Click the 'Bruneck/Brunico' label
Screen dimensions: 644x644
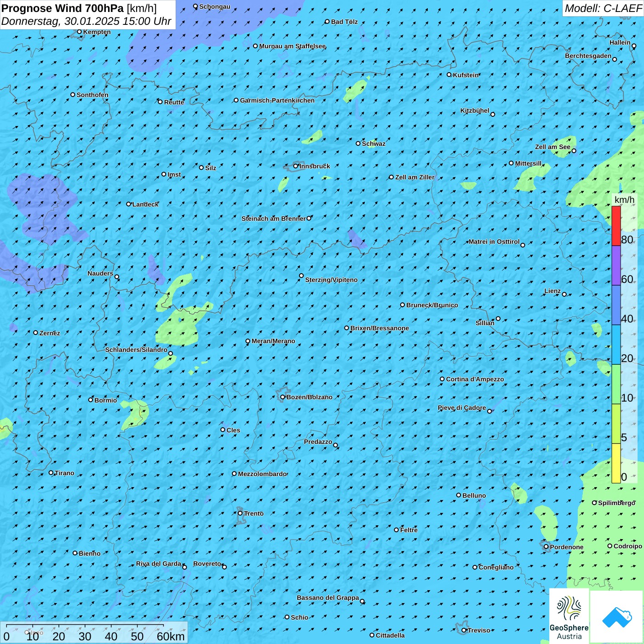[x=432, y=305]
